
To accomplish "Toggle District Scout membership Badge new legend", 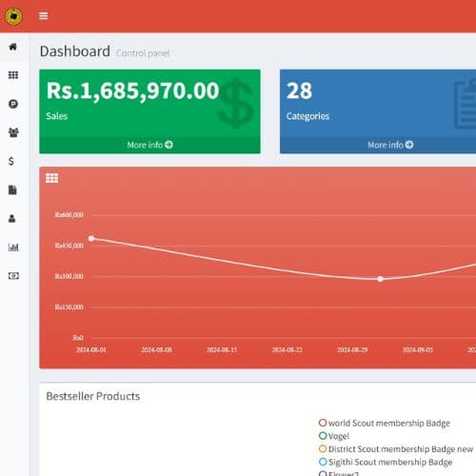I will pyautogui.click(x=396, y=449).
